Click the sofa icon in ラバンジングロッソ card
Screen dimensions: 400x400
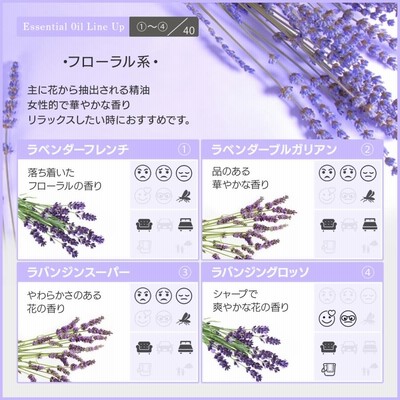coord(328,348)
